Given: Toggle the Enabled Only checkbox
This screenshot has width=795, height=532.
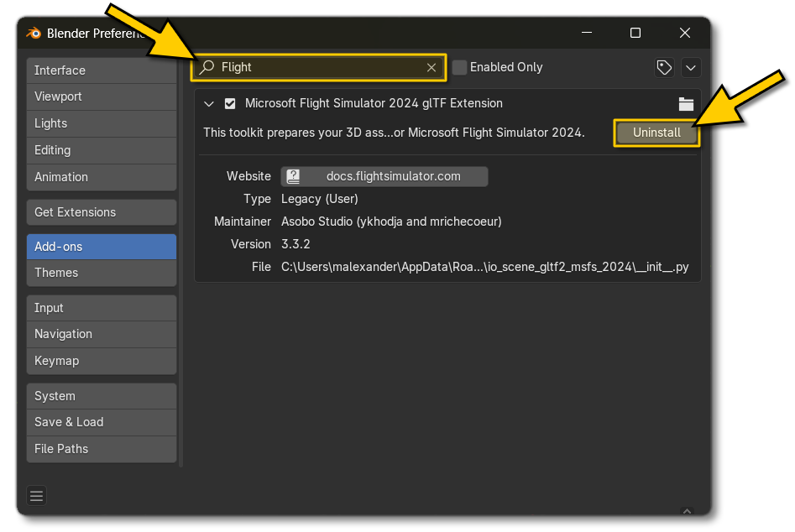Looking at the screenshot, I should click(459, 67).
